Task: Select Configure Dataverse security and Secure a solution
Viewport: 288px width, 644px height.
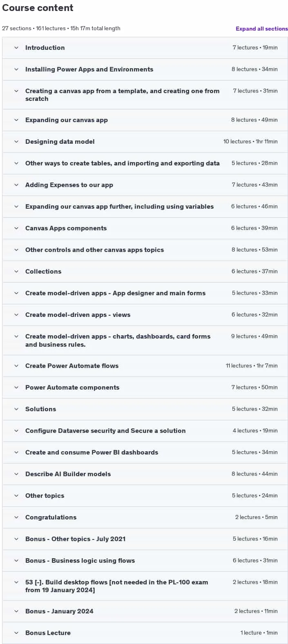Action: click(x=105, y=431)
